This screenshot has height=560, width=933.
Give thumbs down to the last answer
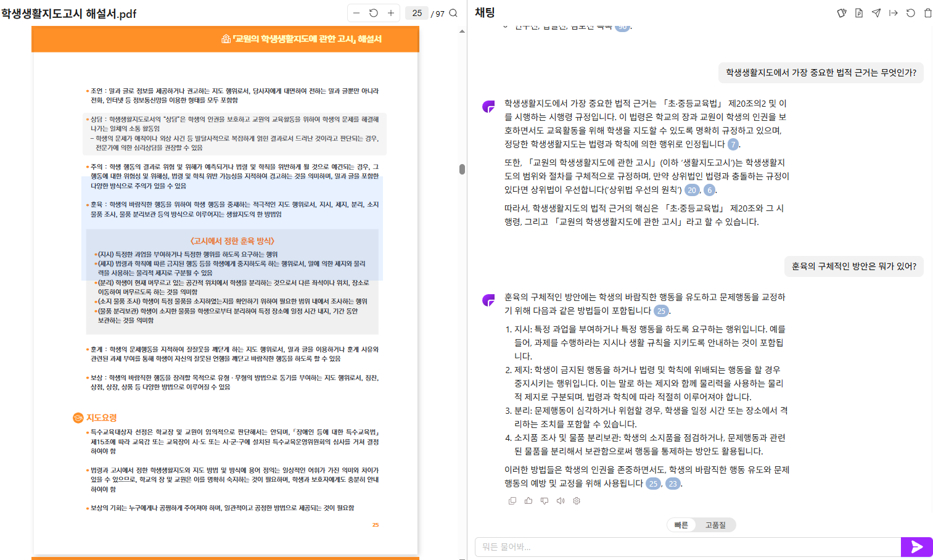pos(545,501)
